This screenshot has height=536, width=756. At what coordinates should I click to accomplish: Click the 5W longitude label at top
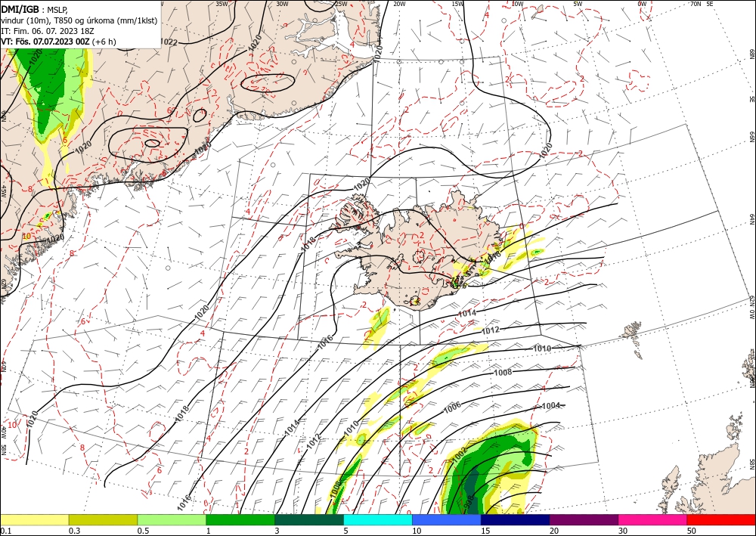click(578, 4)
